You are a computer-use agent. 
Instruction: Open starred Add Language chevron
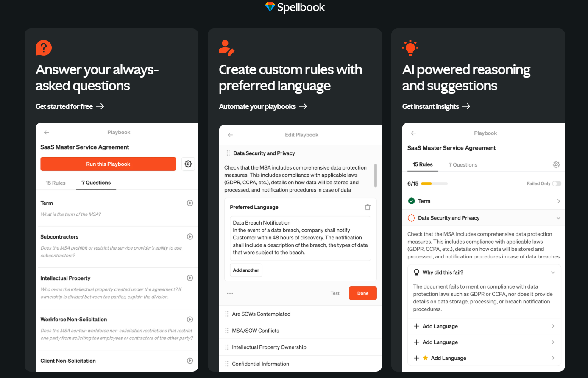point(553,358)
